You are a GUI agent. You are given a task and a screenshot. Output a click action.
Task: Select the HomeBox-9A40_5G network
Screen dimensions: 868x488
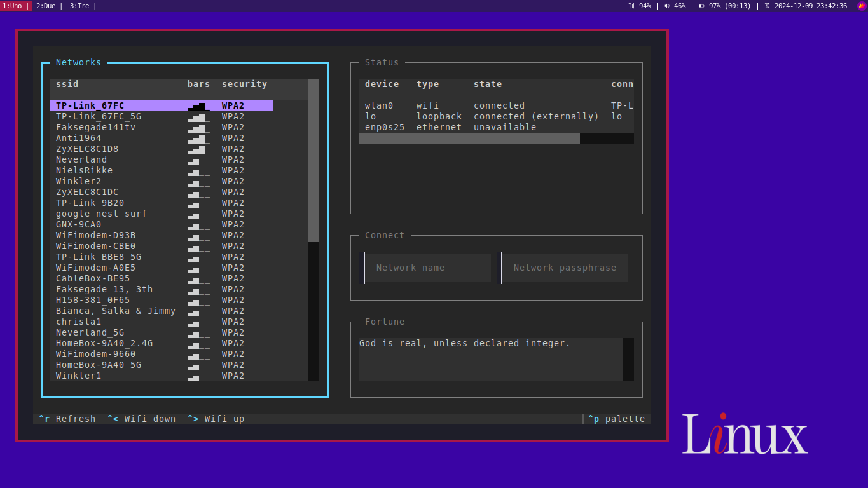point(162,365)
